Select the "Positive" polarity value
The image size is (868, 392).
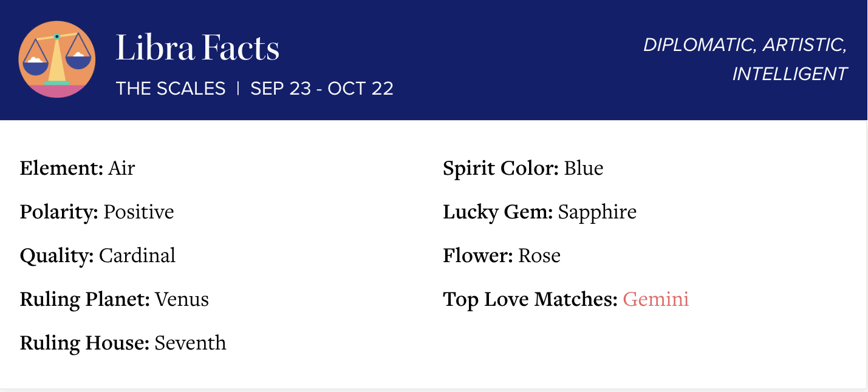point(138,212)
